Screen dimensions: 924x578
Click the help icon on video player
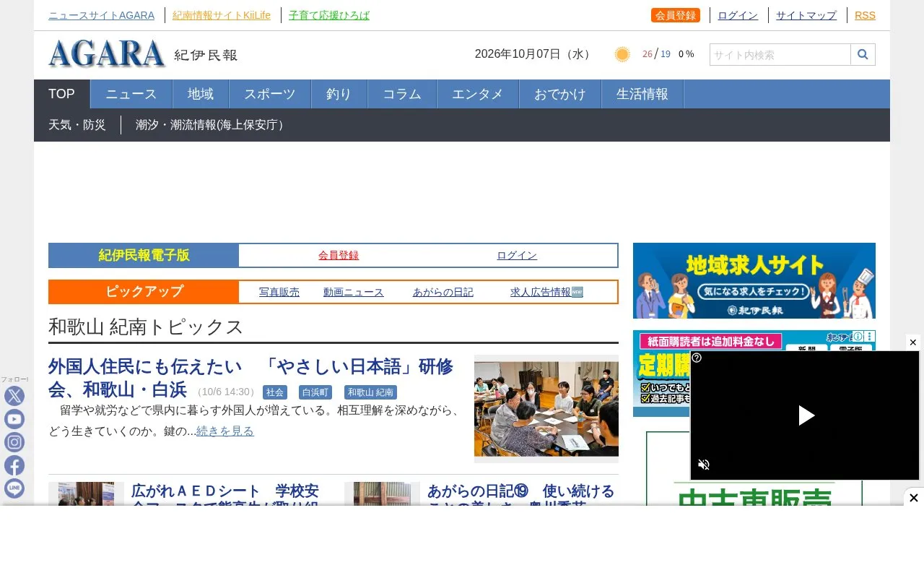click(x=697, y=358)
